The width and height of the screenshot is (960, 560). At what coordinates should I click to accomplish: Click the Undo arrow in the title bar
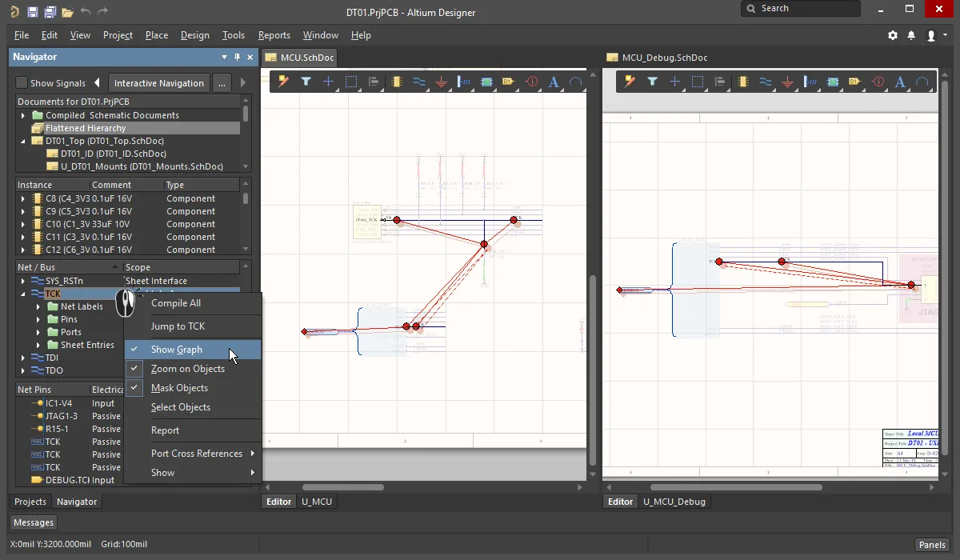86,12
